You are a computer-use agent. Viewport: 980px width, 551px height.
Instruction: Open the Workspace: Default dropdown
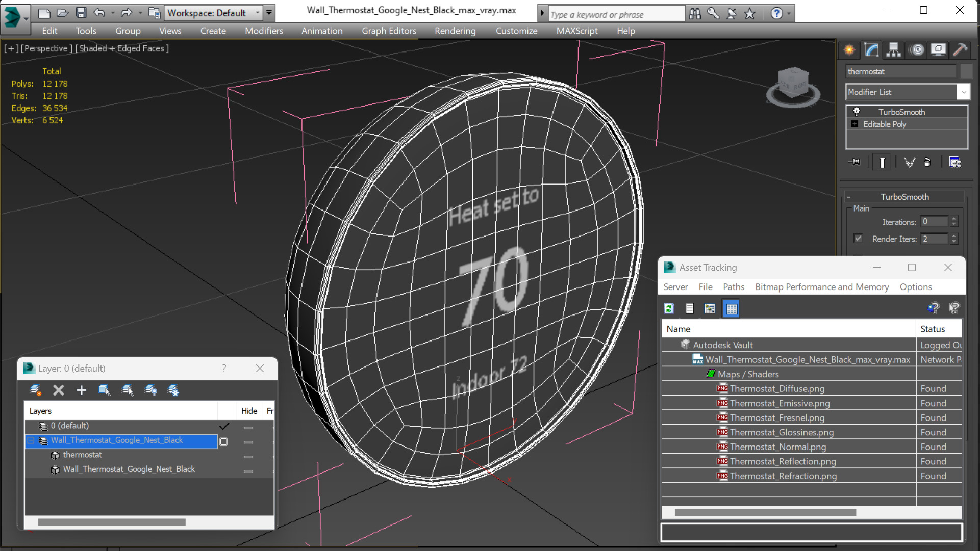pyautogui.click(x=213, y=13)
